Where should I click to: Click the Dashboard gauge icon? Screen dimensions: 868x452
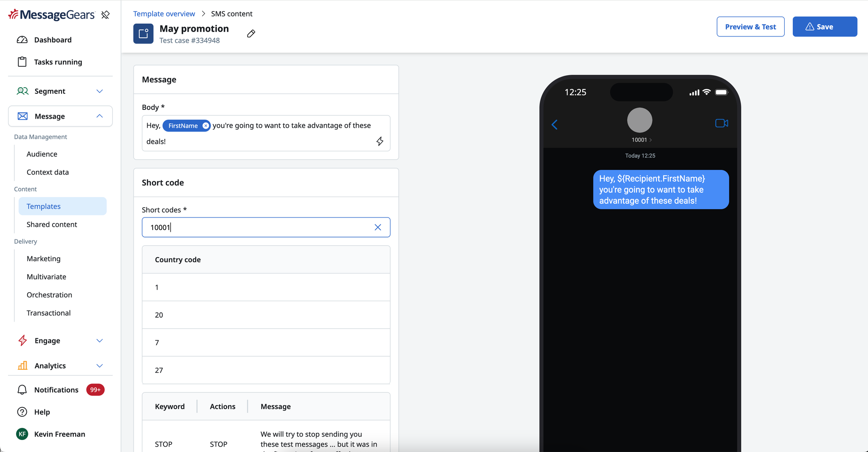pos(22,40)
